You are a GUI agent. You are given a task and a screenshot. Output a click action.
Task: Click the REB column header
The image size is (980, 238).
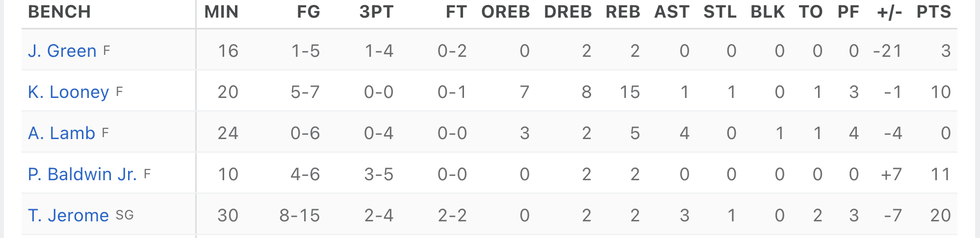tap(623, 12)
